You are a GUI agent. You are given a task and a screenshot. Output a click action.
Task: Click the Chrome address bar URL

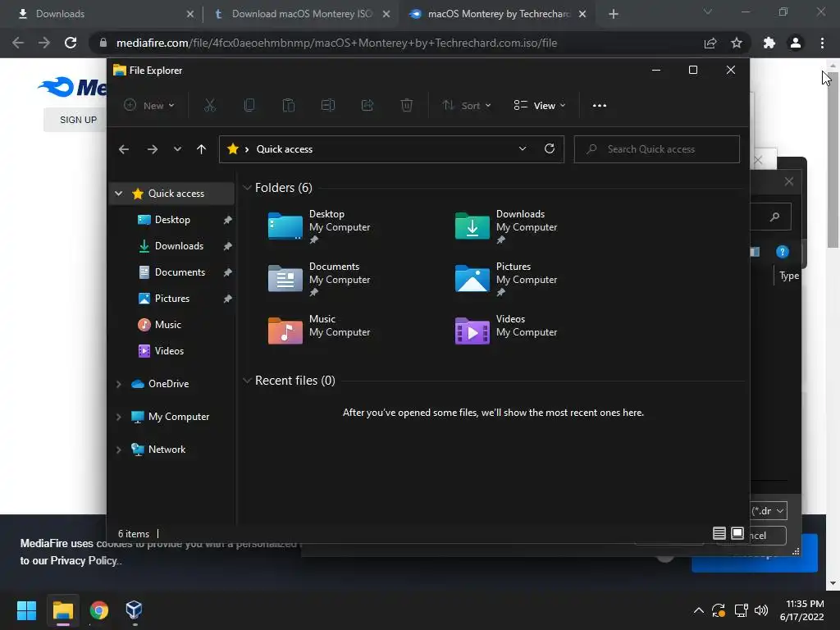point(336,43)
